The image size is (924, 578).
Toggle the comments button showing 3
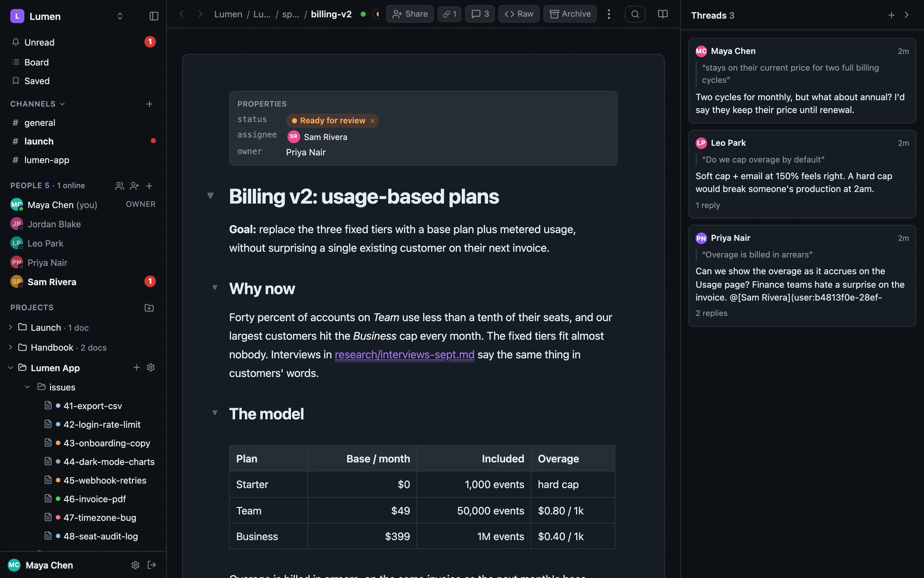tap(480, 14)
